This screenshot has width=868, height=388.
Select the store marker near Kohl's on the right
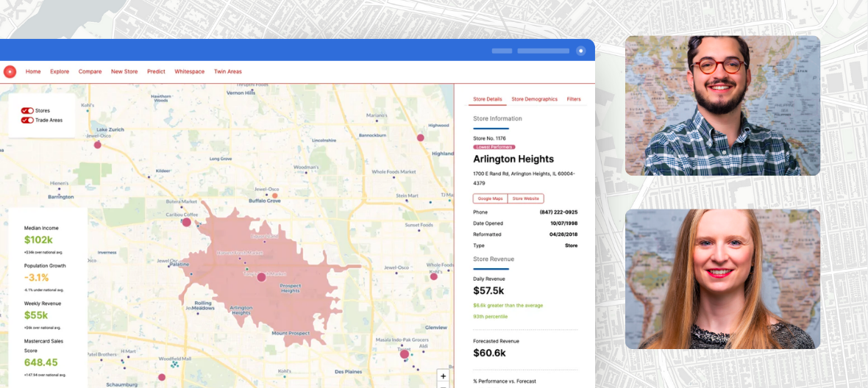pyautogui.click(x=433, y=276)
